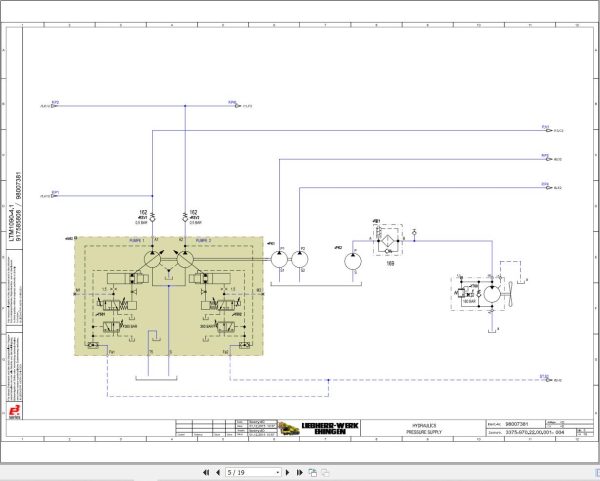
Task: Click the vertical LTM1090-4.1 label
Action: [11, 222]
